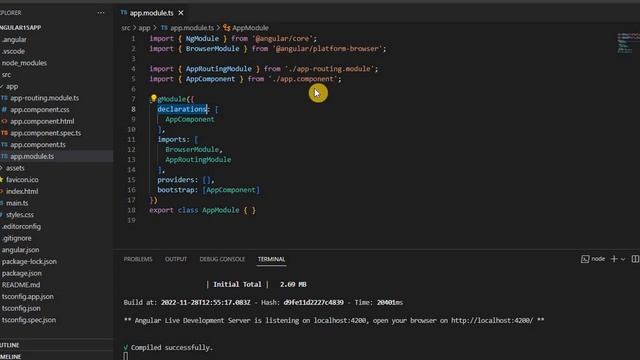640x360 pixels.
Task: Open the new terminal launch profile dropdown
Action: (x=623, y=259)
